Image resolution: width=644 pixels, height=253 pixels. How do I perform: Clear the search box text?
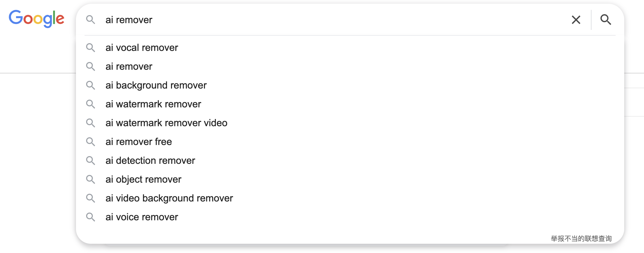pos(576,20)
